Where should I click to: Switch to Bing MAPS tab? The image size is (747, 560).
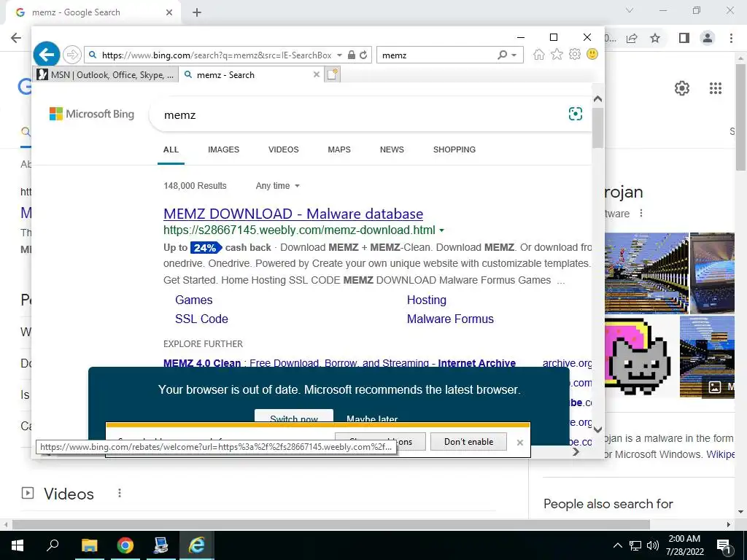tap(339, 149)
